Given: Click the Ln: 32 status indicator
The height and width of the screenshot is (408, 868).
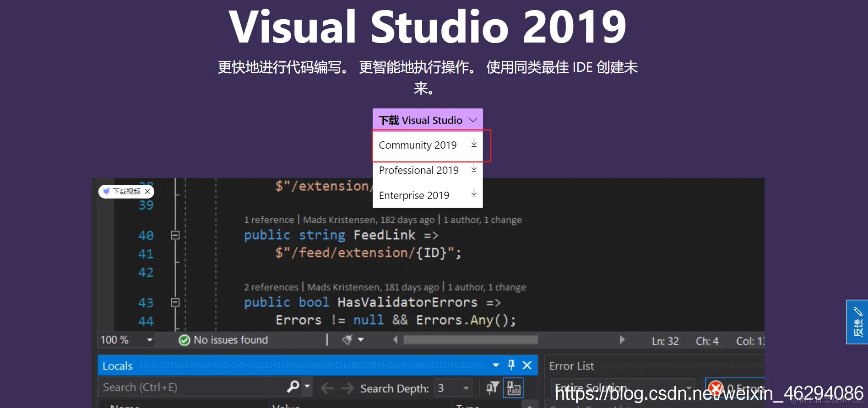Looking at the screenshot, I should (x=665, y=341).
